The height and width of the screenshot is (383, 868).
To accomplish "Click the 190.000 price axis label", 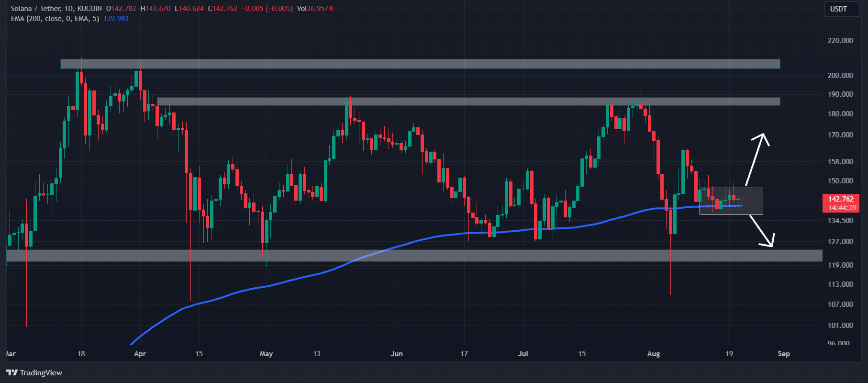I will (840, 94).
